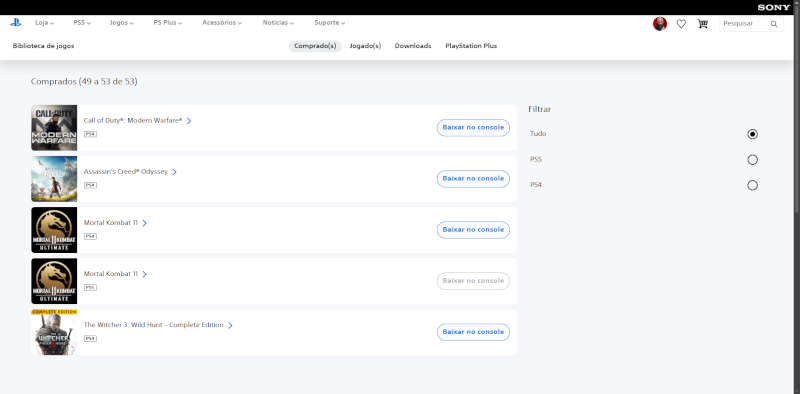800x394 pixels.
Task: Select the PS5 filter radio button
Action: point(752,160)
